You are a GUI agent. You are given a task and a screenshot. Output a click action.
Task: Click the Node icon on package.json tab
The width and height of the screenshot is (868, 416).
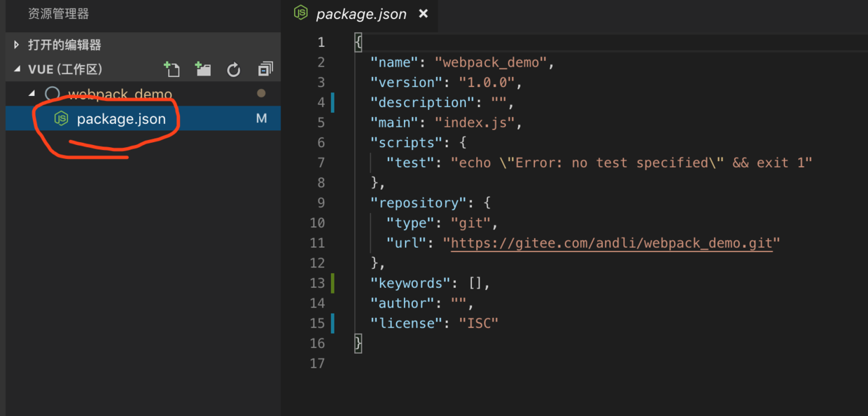[300, 13]
